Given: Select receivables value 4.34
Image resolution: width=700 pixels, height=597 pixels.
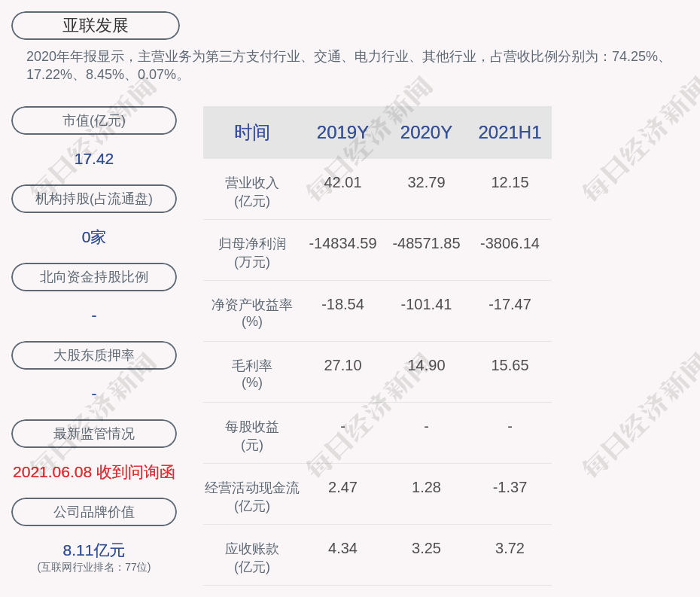Looking at the screenshot, I should [x=342, y=548].
